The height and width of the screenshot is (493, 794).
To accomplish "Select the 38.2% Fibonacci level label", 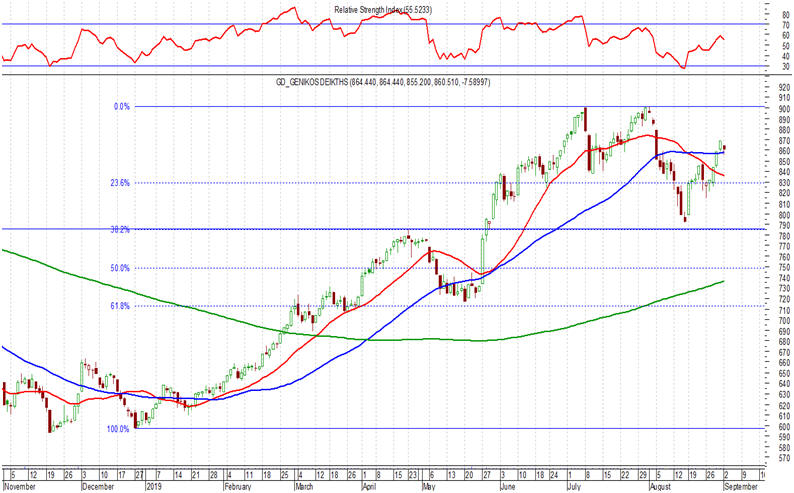I will tap(120, 229).
